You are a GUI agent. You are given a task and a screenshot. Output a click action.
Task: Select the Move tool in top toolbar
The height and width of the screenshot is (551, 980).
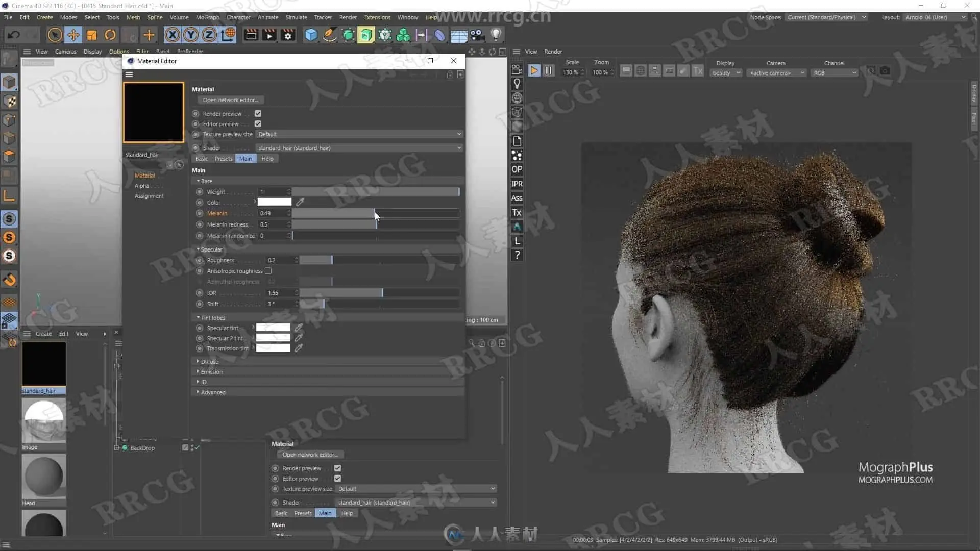click(x=73, y=35)
